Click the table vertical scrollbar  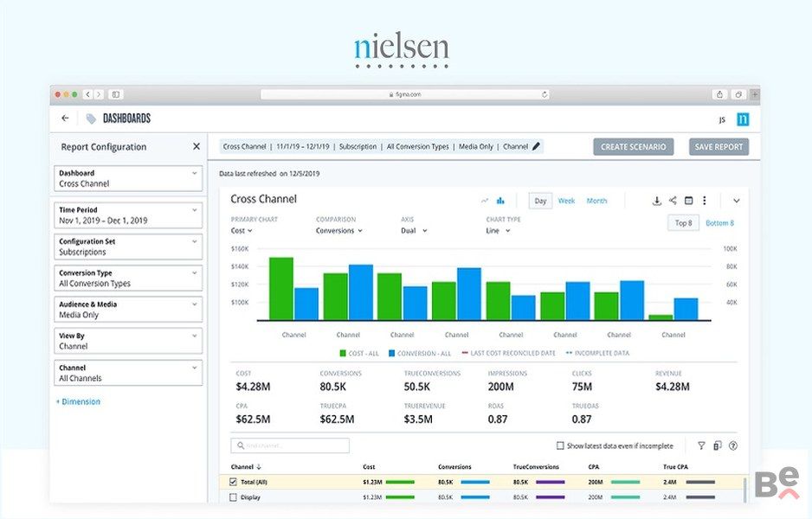click(745, 490)
